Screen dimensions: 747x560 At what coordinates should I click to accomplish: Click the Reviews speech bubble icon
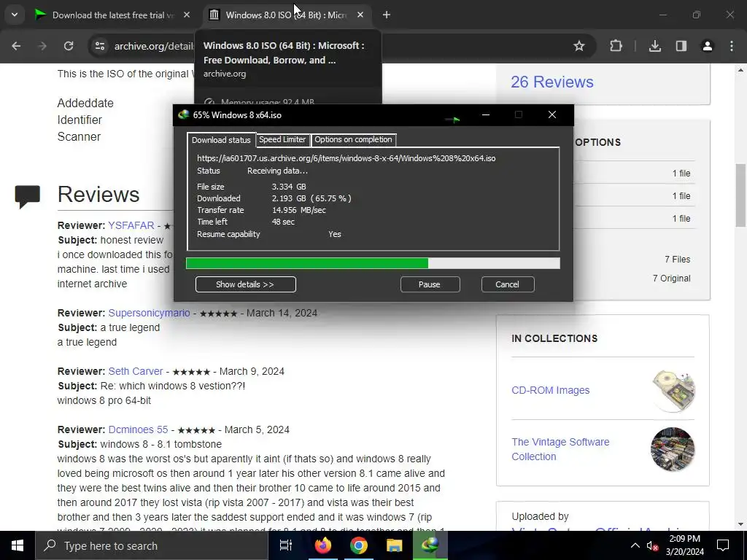click(27, 197)
